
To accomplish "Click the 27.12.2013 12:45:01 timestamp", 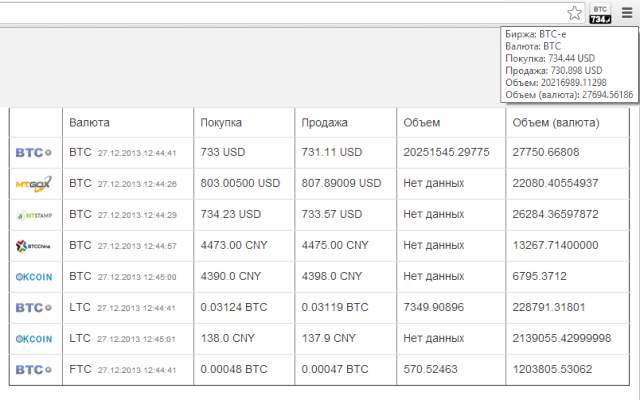I will (136, 339).
